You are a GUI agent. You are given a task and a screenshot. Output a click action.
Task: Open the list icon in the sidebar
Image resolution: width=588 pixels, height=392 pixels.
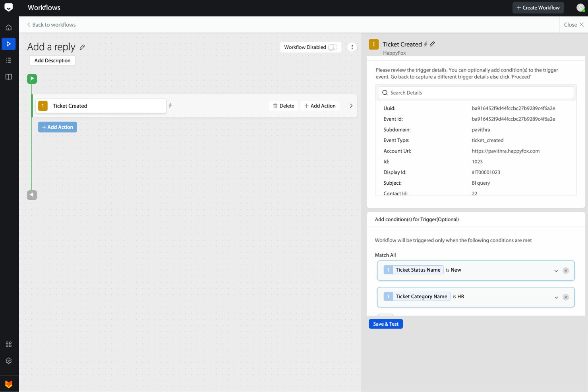pos(9,60)
